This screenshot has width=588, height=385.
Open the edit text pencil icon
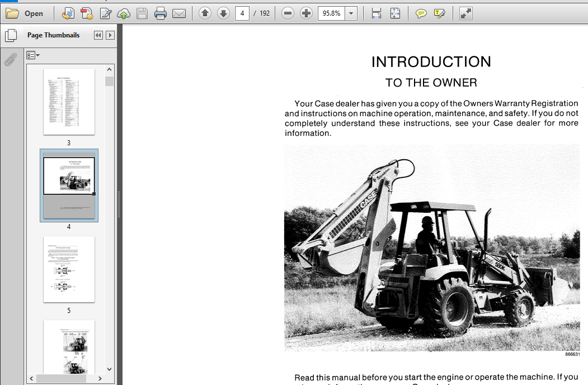[x=106, y=14]
